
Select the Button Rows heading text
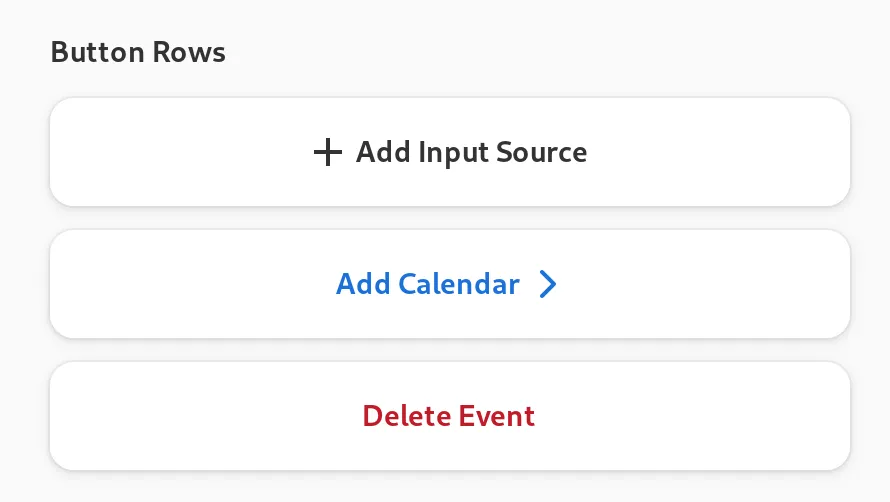pos(138,52)
